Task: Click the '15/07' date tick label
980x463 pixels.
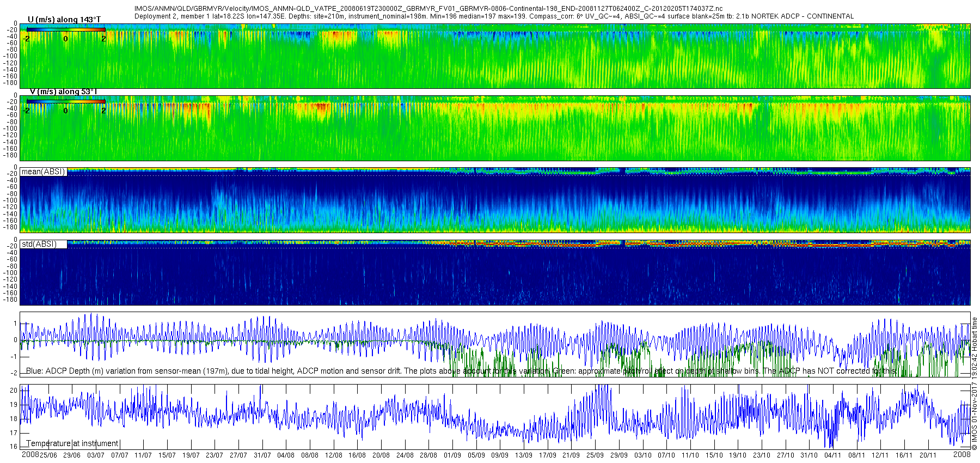Action: point(167,455)
